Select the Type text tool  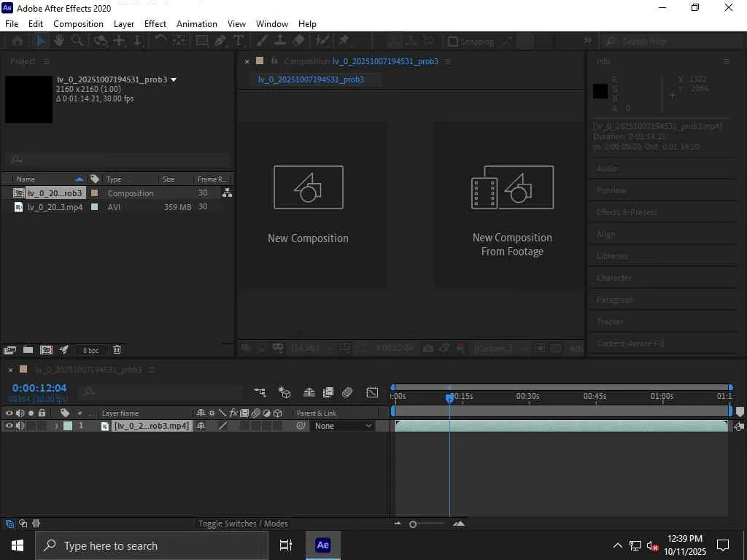pyautogui.click(x=239, y=42)
